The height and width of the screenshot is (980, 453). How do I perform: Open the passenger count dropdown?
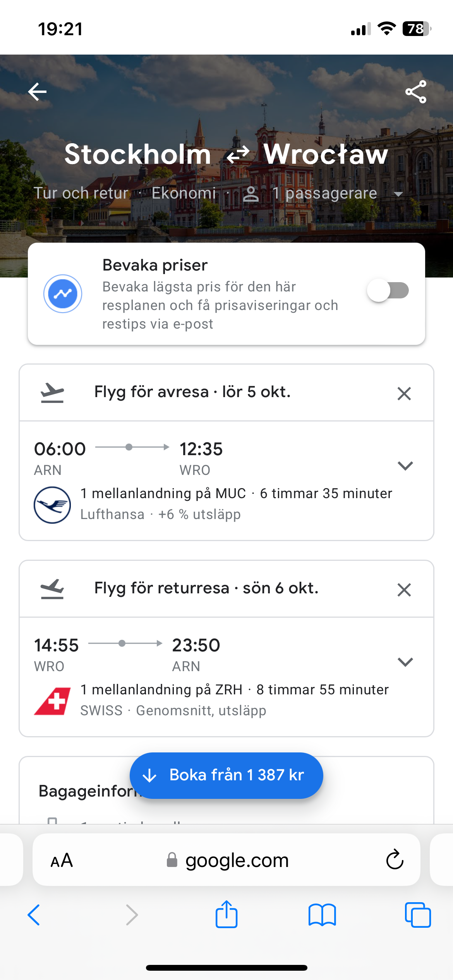[398, 194]
